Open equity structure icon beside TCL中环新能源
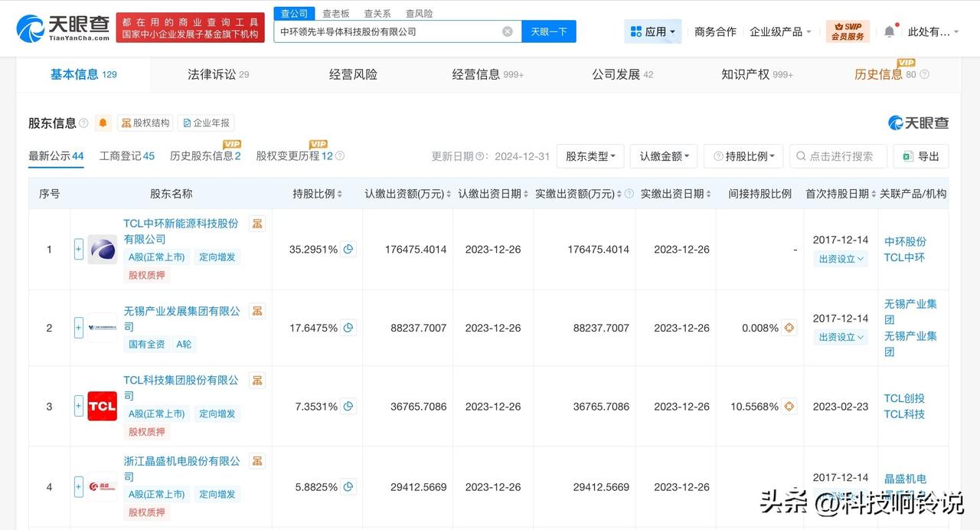This screenshot has width=980, height=530. (x=257, y=224)
